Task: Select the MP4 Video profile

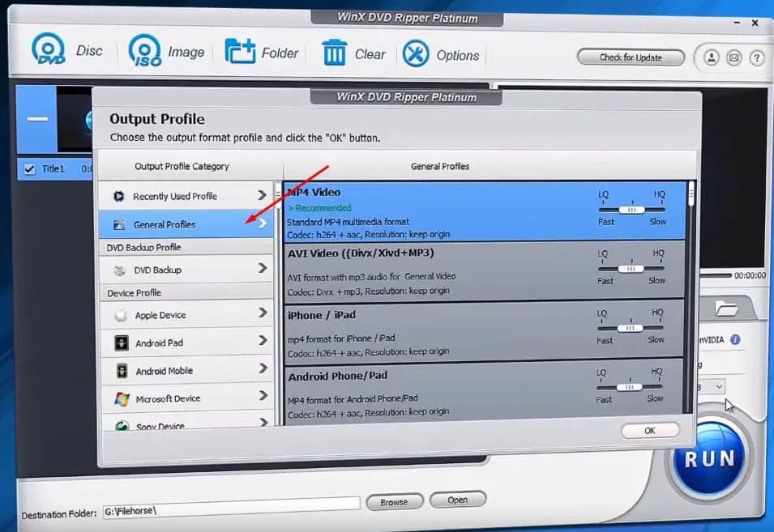Action: click(x=485, y=212)
